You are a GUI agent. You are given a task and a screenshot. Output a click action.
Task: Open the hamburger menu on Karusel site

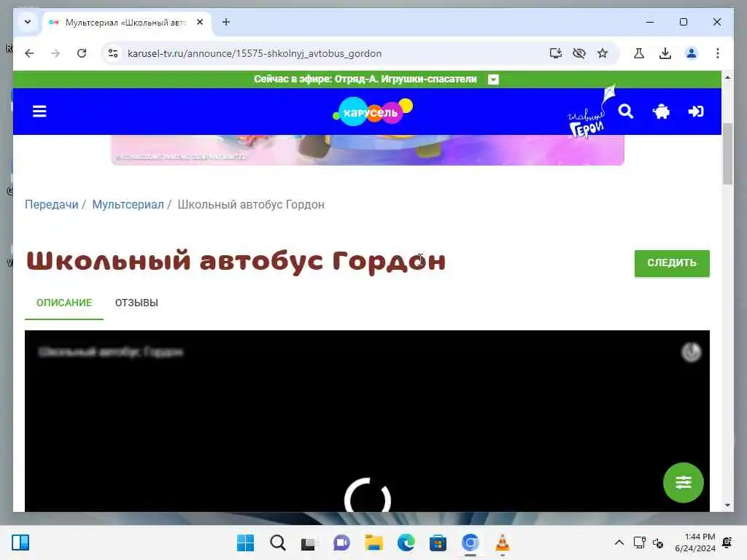click(39, 112)
